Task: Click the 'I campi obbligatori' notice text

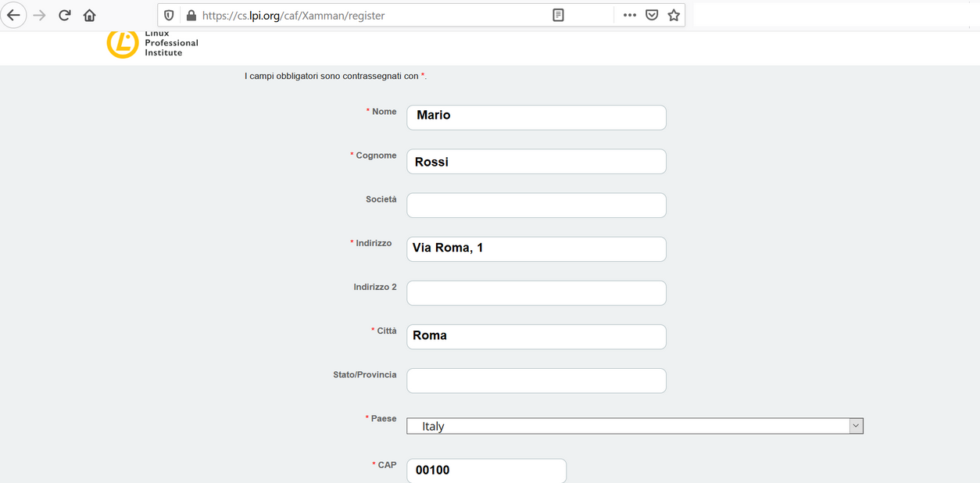Action: tap(335, 76)
